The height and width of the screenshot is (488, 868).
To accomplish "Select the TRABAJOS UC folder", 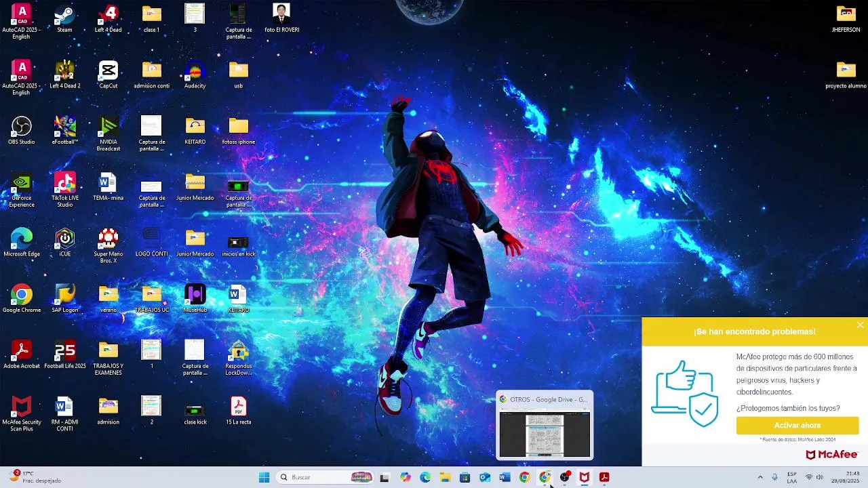I will click(151, 298).
